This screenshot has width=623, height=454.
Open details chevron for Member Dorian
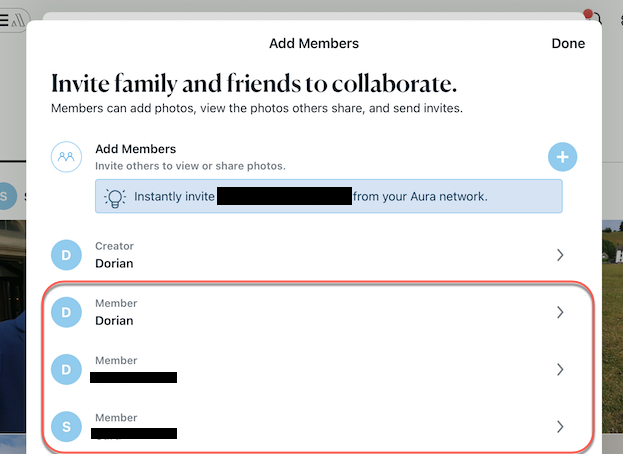point(560,312)
